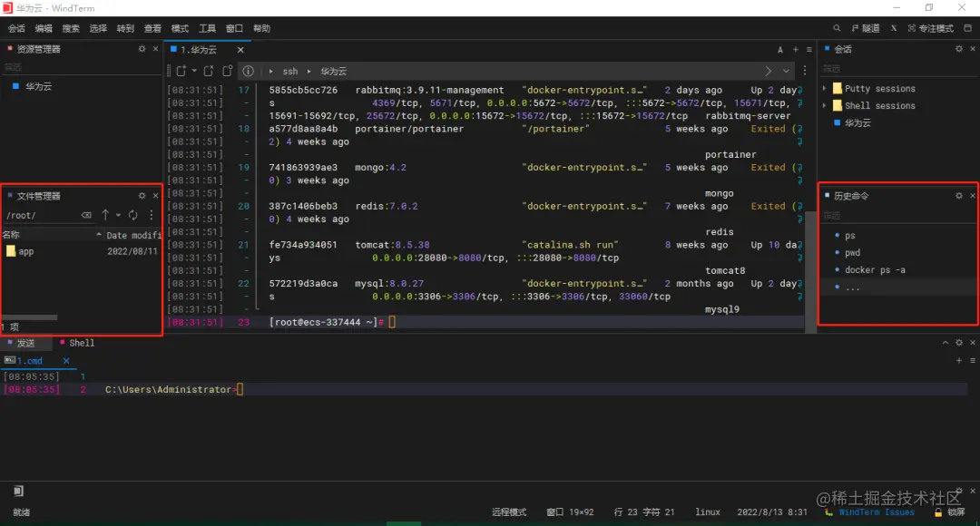Open the 会话 menu in menu bar

tap(16, 28)
